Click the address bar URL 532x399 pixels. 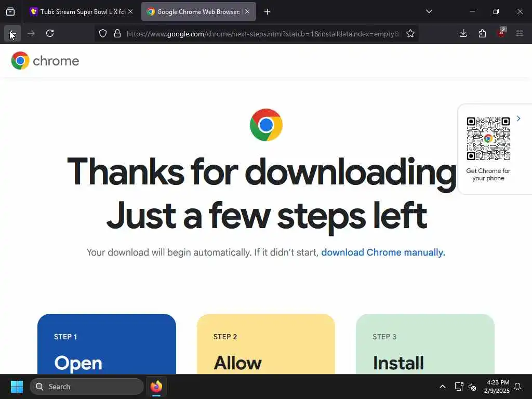coord(262,34)
